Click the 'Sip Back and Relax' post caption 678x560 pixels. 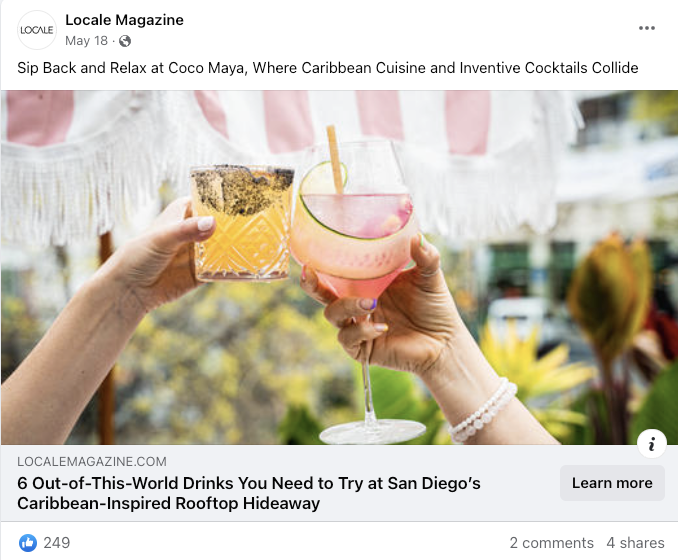coord(327,68)
